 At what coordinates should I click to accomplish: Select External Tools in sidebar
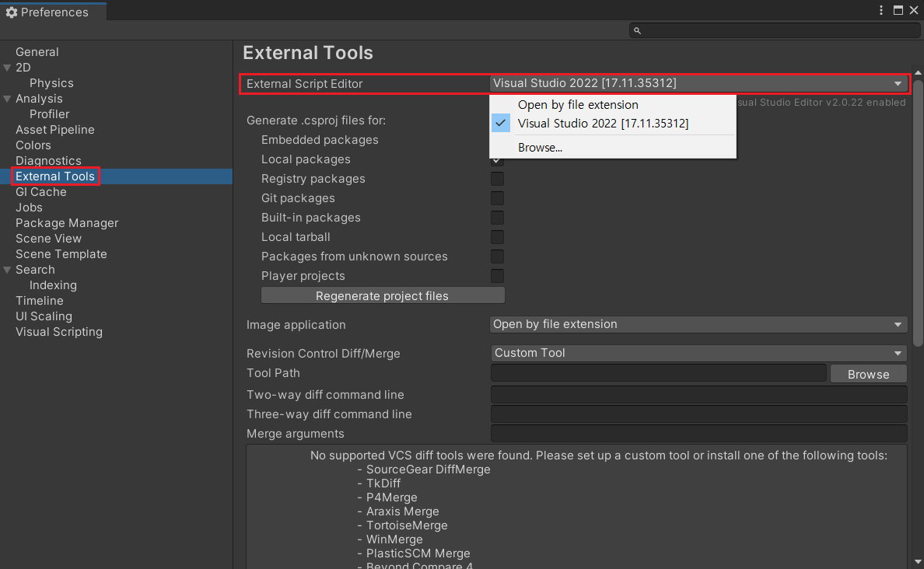[x=54, y=176]
